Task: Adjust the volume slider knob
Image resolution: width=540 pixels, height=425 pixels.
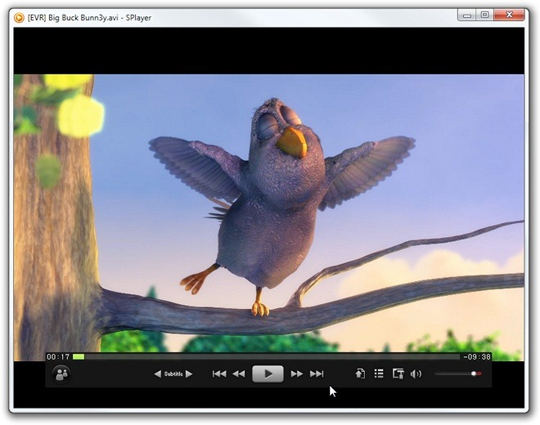Action: point(474,374)
